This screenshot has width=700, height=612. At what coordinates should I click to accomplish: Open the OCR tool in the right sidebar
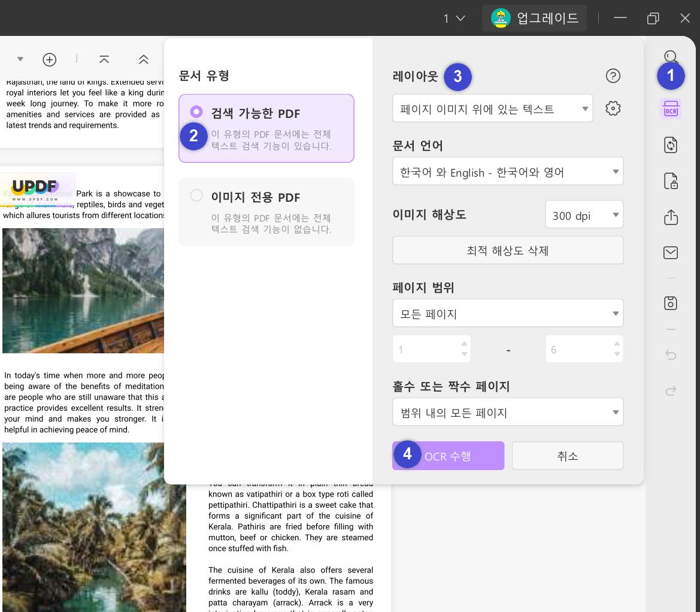(671, 109)
